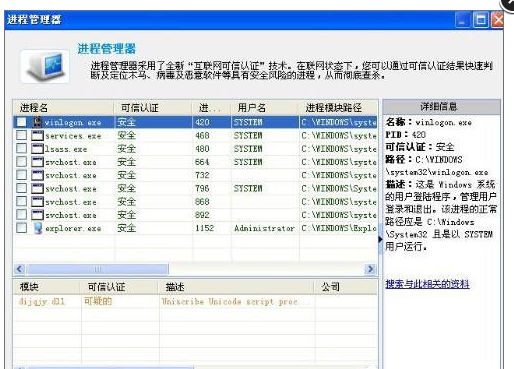Click the icon of svchost.exe PID 892
514x369 pixels.
[x=37, y=215]
